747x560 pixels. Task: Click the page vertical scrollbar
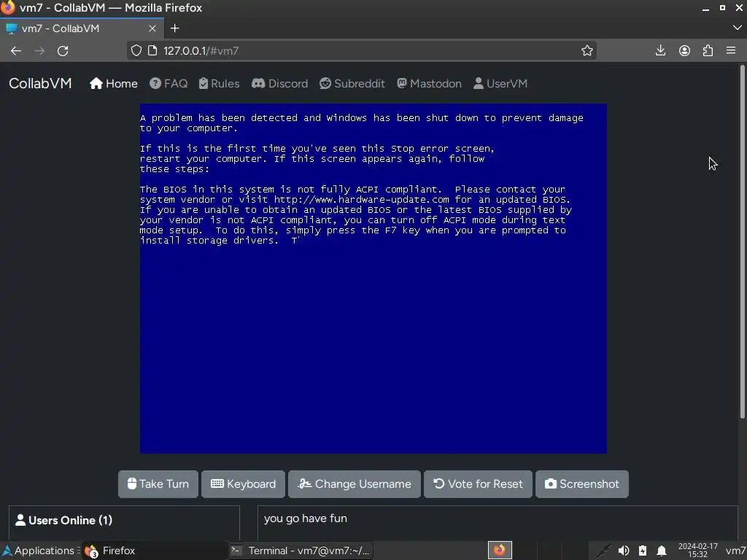coord(742,243)
